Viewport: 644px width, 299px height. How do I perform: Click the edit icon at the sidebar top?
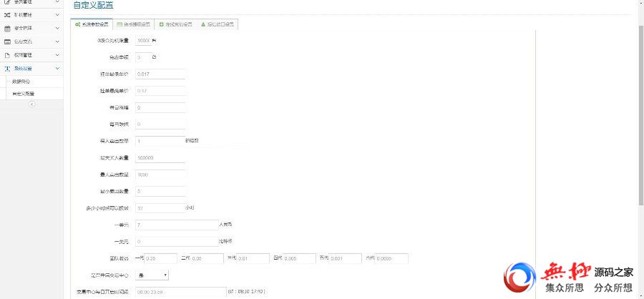(x=7, y=2)
